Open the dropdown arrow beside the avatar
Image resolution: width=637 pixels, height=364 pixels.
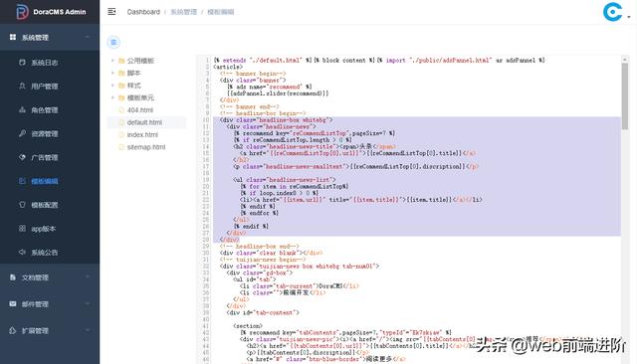tap(629, 17)
